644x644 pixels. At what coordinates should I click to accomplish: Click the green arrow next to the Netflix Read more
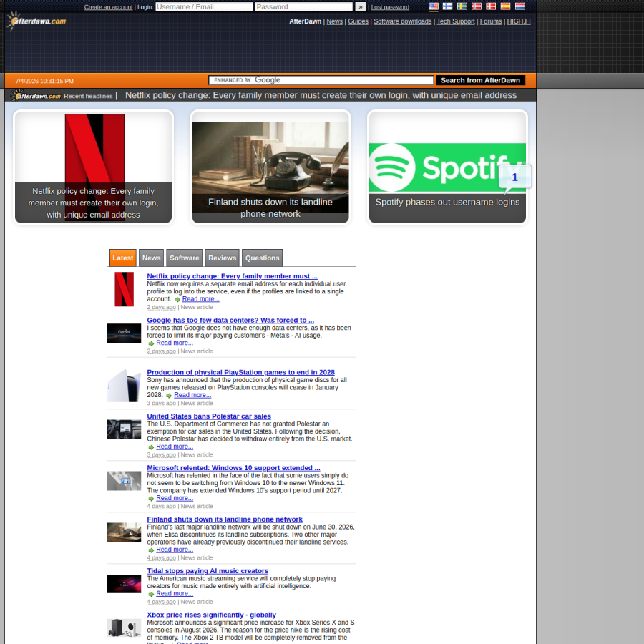pos(177,300)
